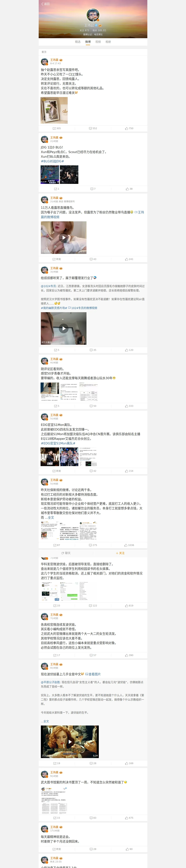Image resolution: width=186 pixels, height=868 pixels.
Task: Comment on post with 57 comments
Action: [93, 655]
